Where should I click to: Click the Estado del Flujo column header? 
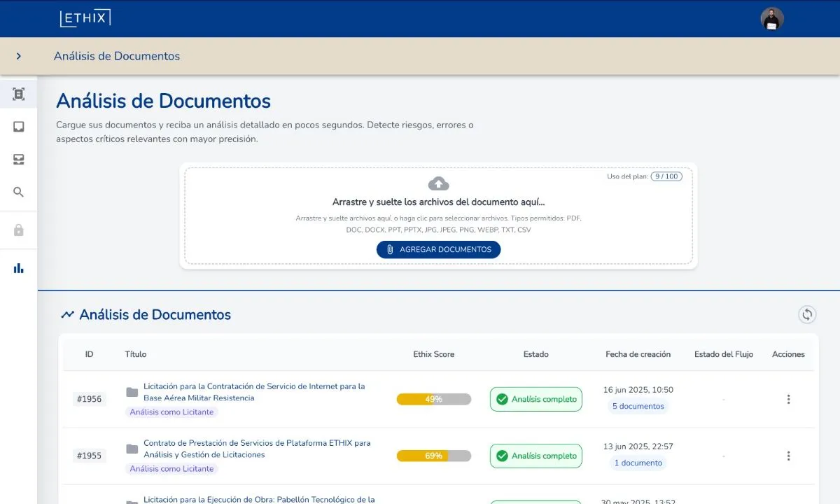pyautogui.click(x=724, y=354)
